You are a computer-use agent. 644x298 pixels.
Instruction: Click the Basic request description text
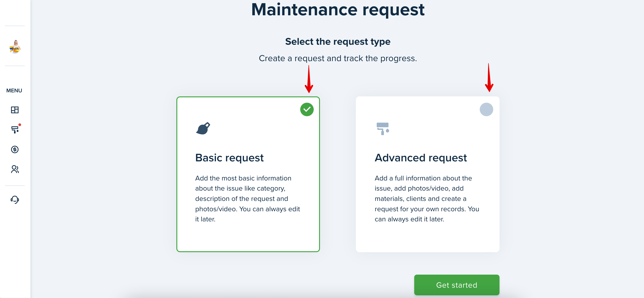tap(248, 199)
